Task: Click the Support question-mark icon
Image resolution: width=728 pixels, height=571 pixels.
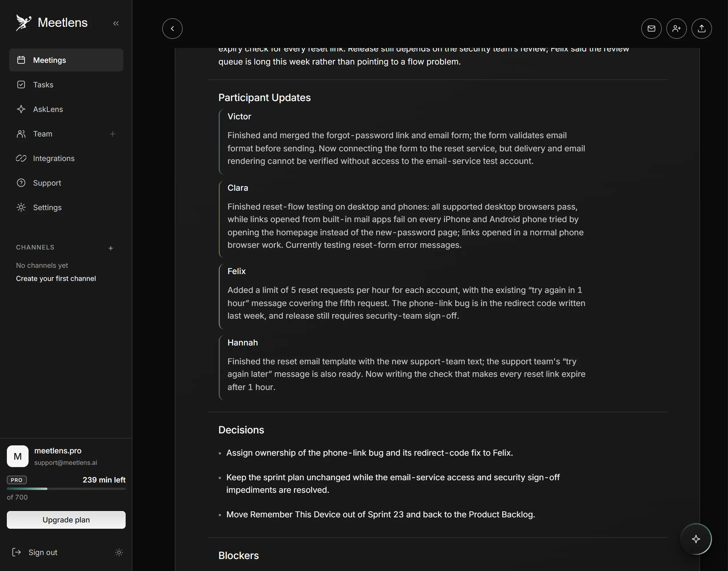Action: [21, 183]
